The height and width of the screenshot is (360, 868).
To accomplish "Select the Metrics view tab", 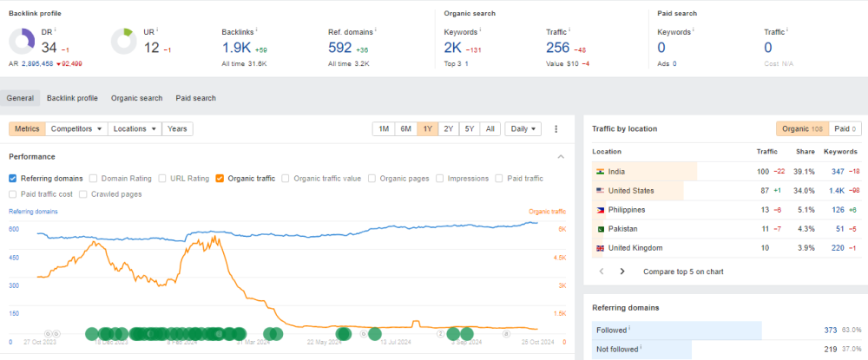I will pyautogui.click(x=27, y=129).
